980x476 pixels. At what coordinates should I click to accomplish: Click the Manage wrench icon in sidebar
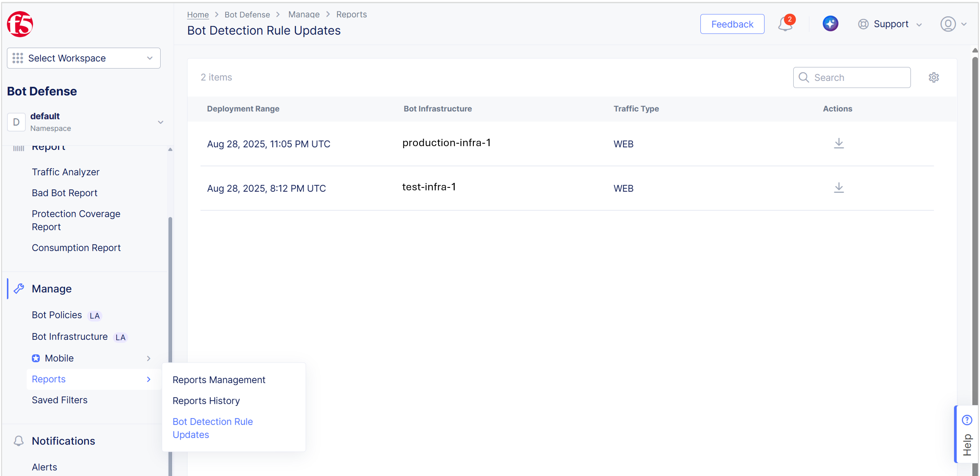[x=19, y=289]
